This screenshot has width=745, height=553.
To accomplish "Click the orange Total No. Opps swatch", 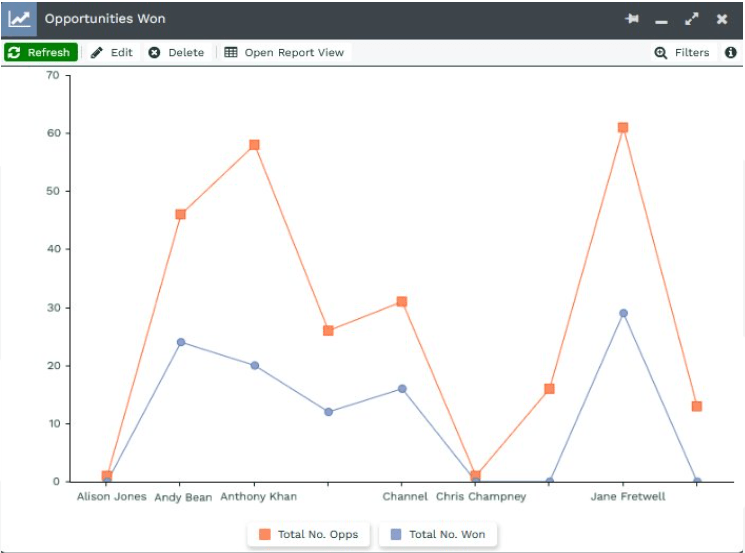I will (x=265, y=534).
